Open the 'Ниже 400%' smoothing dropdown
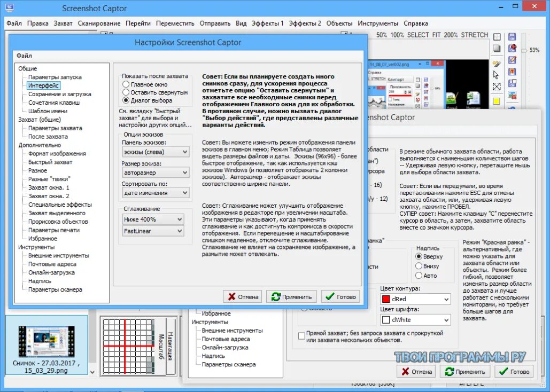Viewport: 550px width, 392px height. click(x=153, y=219)
